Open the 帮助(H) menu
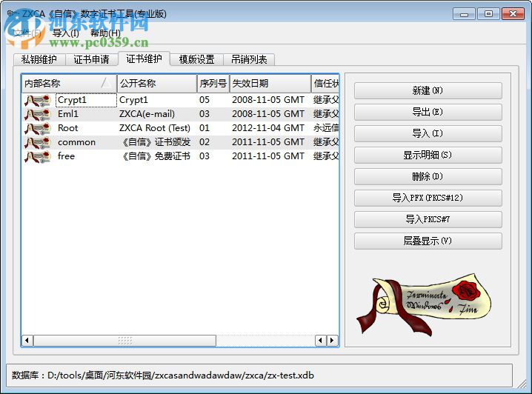Viewport: 532px width, 394px height. 105,33
